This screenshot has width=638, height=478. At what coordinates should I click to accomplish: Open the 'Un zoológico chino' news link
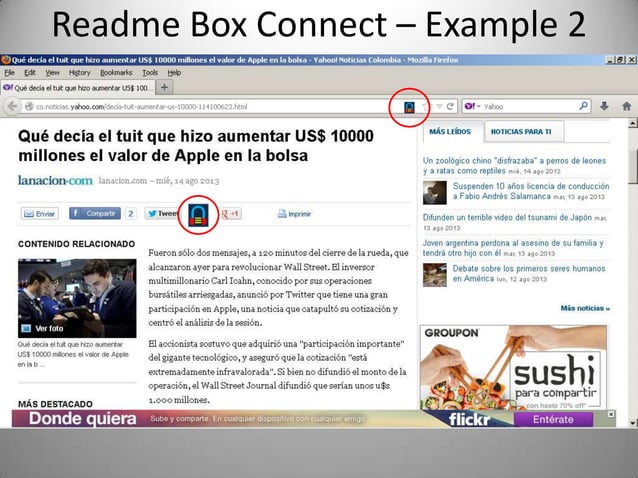click(x=514, y=166)
